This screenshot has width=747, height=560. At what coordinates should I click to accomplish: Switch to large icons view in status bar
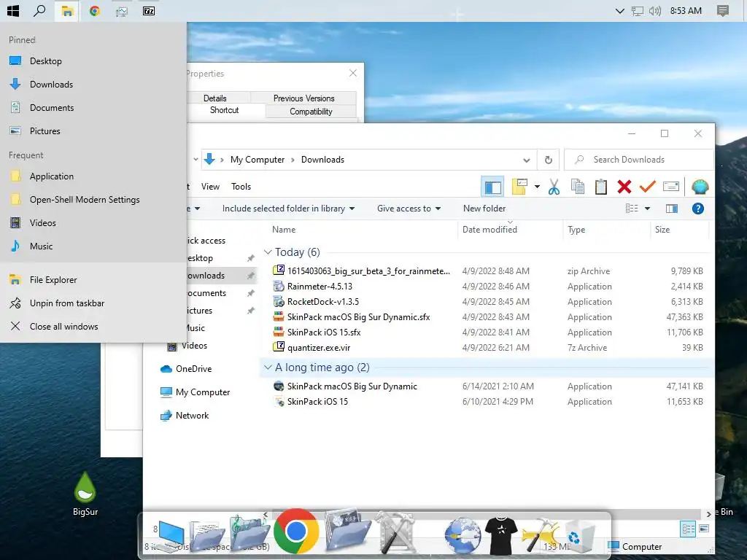pyautogui.click(x=704, y=529)
